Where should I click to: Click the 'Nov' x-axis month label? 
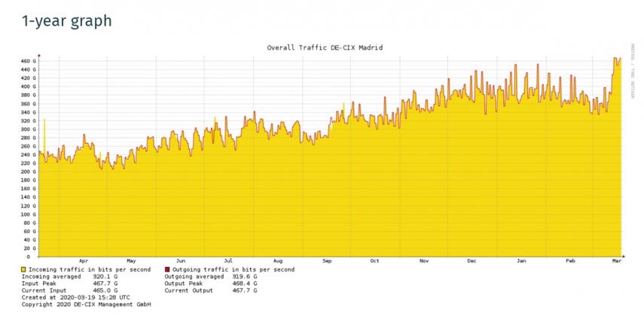click(424, 261)
